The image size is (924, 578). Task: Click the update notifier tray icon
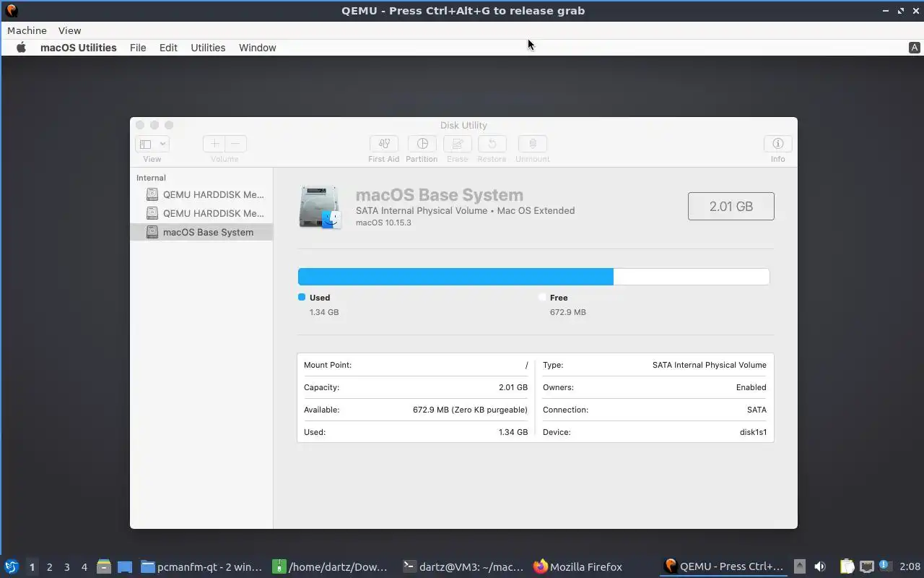click(886, 567)
